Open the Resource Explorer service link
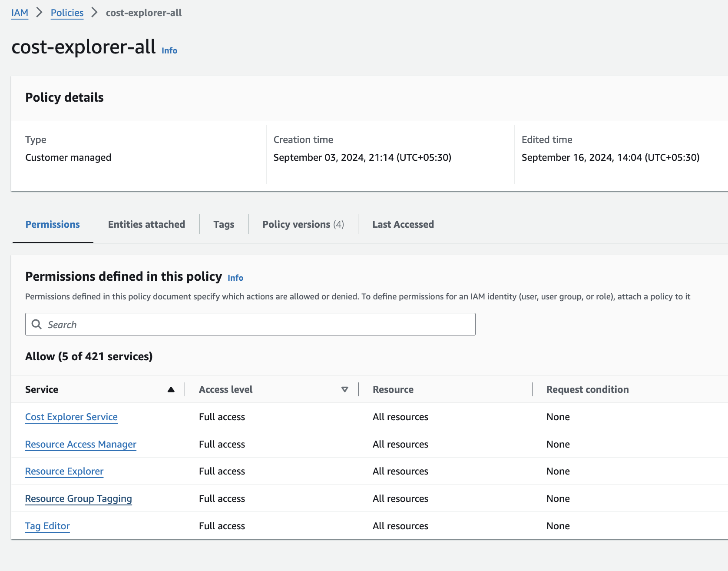The width and height of the screenshot is (728, 571). pos(64,471)
